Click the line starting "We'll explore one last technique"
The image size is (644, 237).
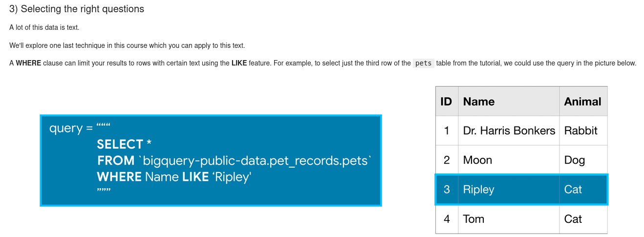(127, 45)
